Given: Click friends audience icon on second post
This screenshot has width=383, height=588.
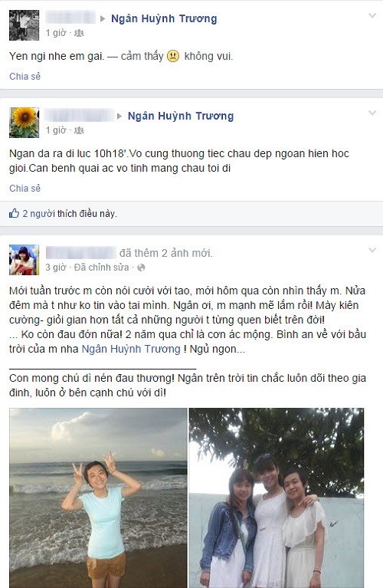Looking at the screenshot, I should coord(79,130).
